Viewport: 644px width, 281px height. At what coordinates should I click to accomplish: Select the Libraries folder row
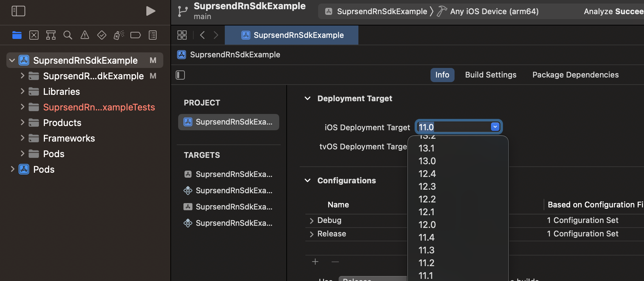pyautogui.click(x=85, y=91)
